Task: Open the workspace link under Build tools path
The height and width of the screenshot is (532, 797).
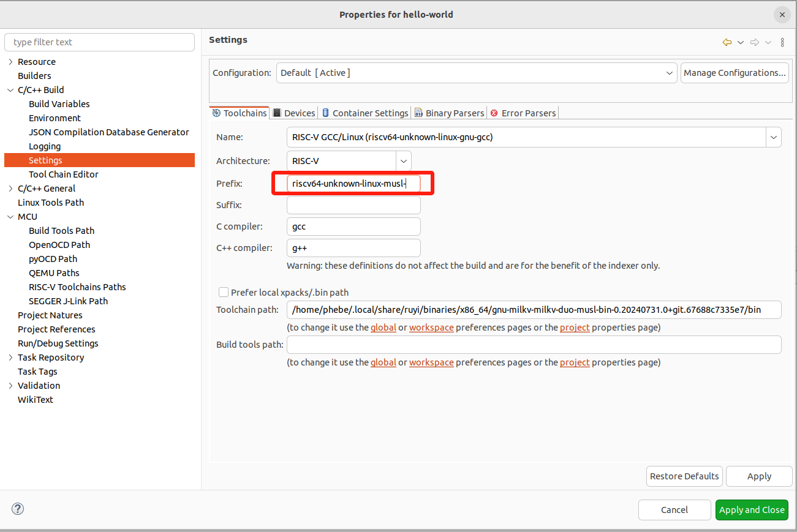Action: [431, 362]
